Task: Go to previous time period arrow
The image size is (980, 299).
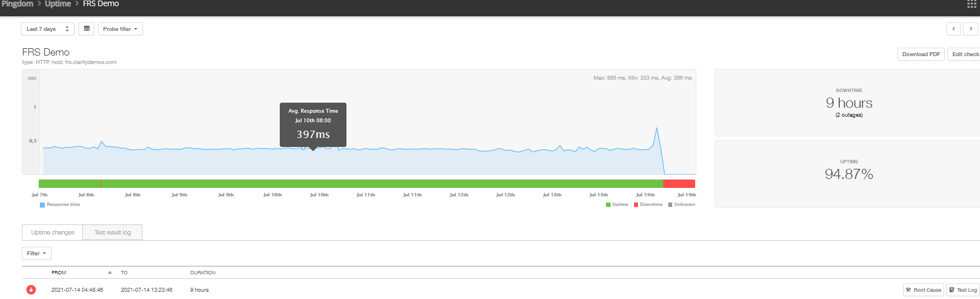Action: 954,29
